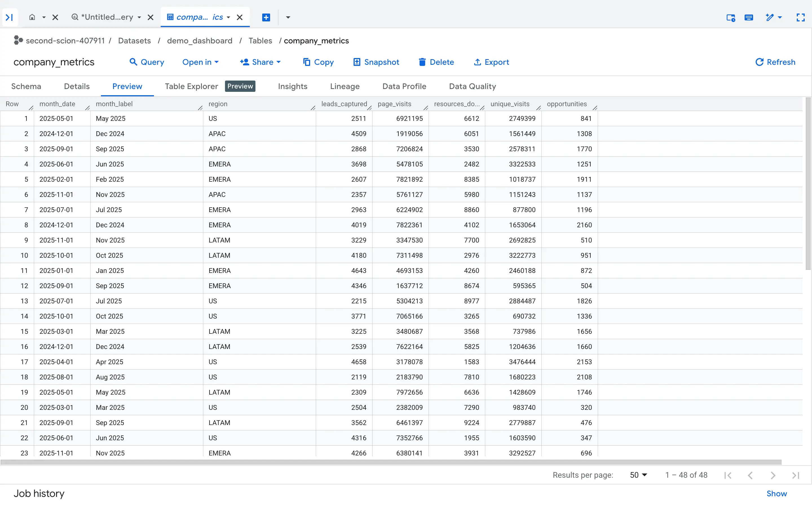Close the Untitled query tab
The height and width of the screenshot is (507, 812).
(x=151, y=17)
